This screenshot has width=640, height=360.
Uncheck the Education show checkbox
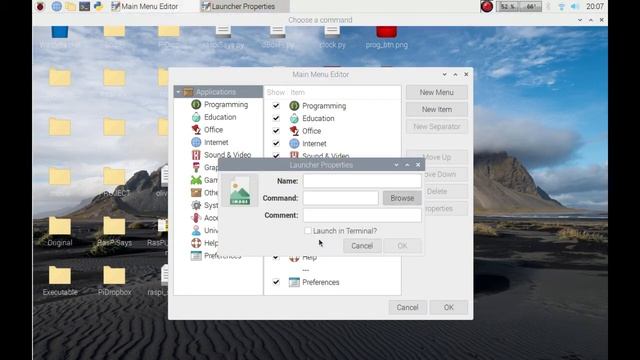tap(276, 118)
